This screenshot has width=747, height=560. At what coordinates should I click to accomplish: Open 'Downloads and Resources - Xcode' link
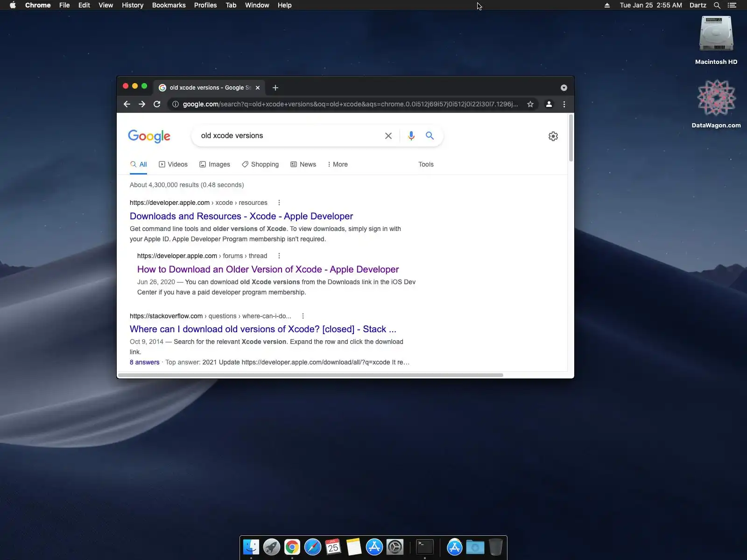[241, 216]
